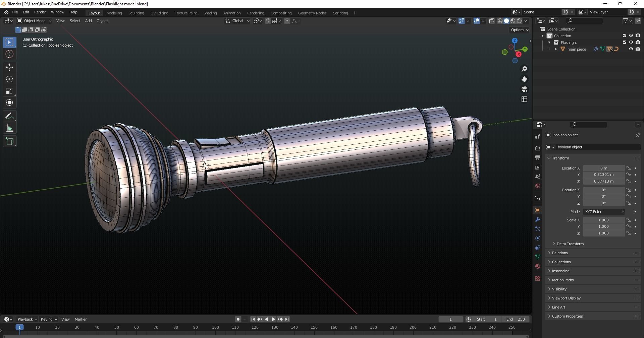Select the Measure tool
Image resolution: width=644 pixels, height=338 pixels.
tap(9, 128)
